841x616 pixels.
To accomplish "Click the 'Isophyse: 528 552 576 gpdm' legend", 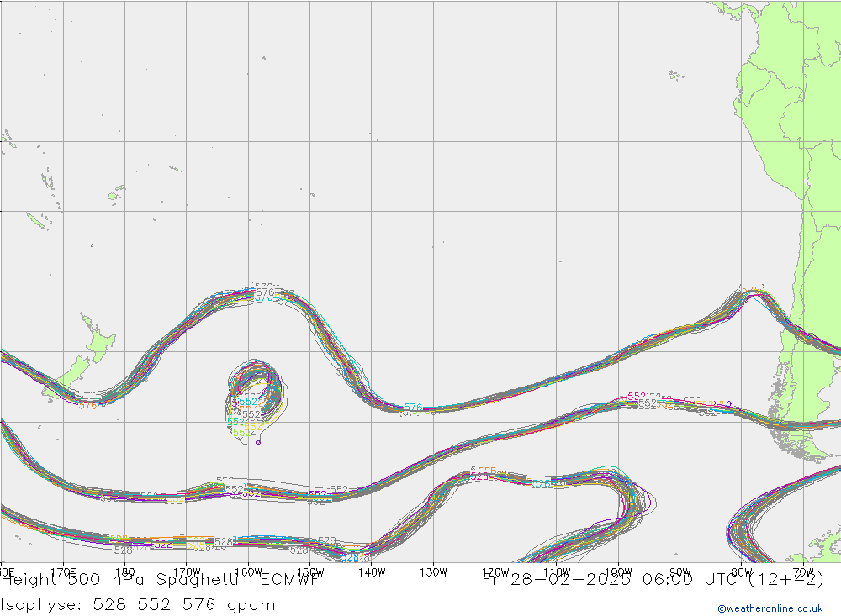I will [139, 605].
